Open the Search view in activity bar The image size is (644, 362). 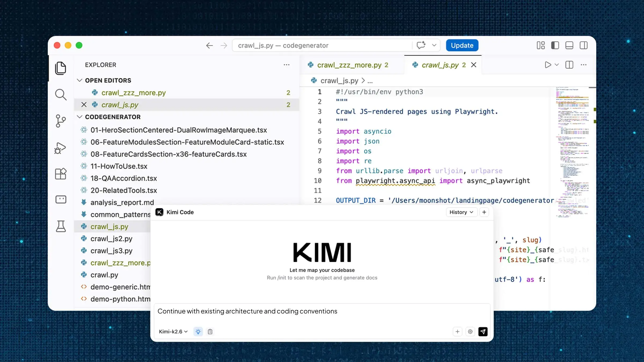point(61,95)
